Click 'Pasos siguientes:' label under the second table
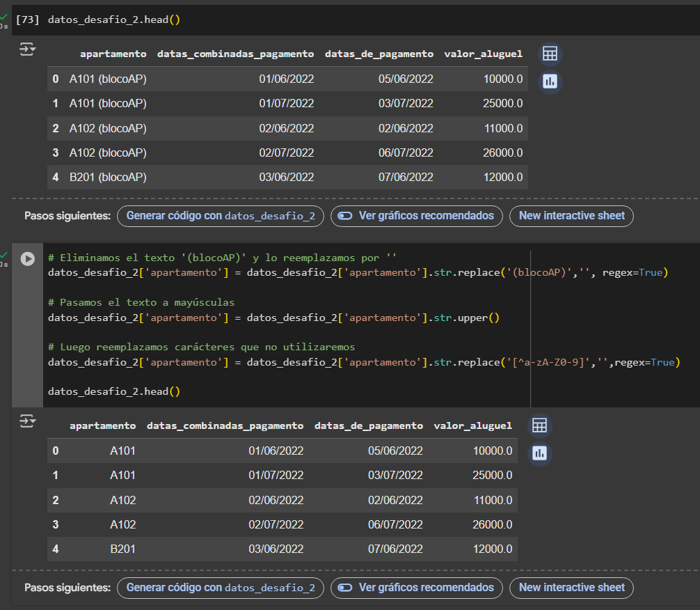The image size is (700, 610). coord(67,588)
